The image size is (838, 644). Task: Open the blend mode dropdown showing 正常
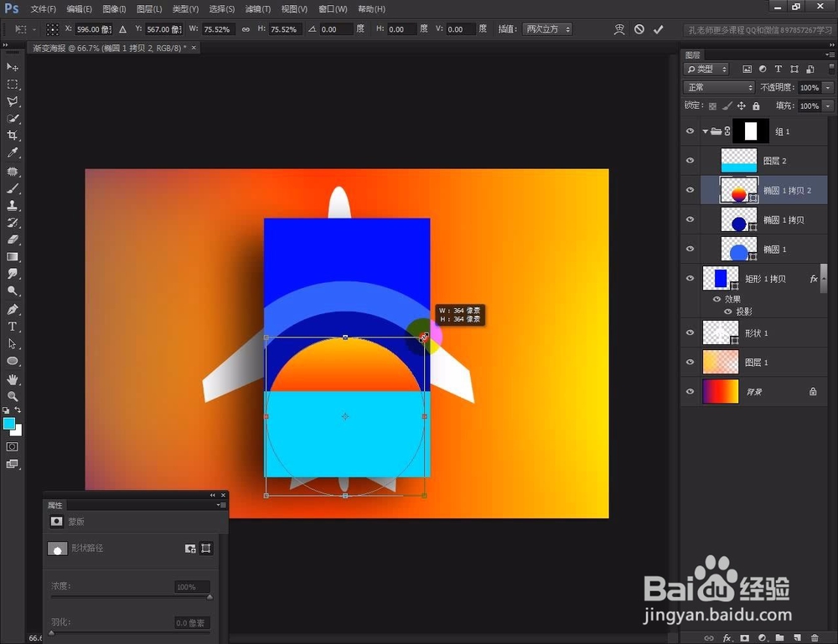718,86
